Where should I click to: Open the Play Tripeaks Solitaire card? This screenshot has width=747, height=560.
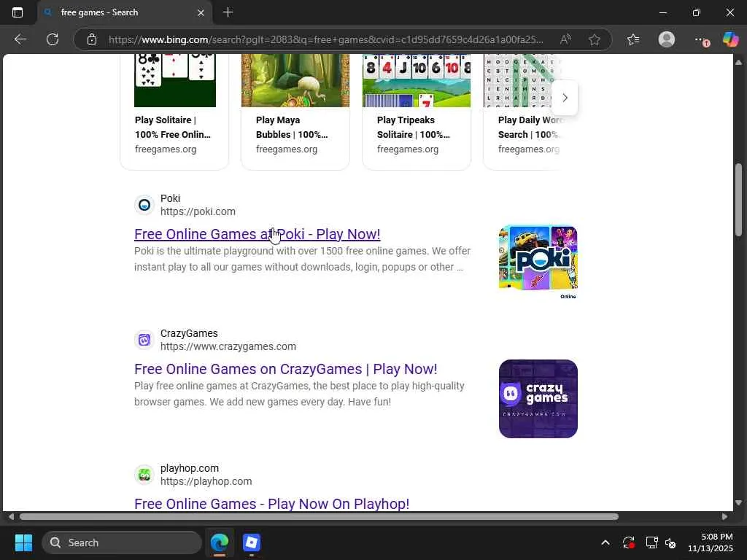coord(417,111)
